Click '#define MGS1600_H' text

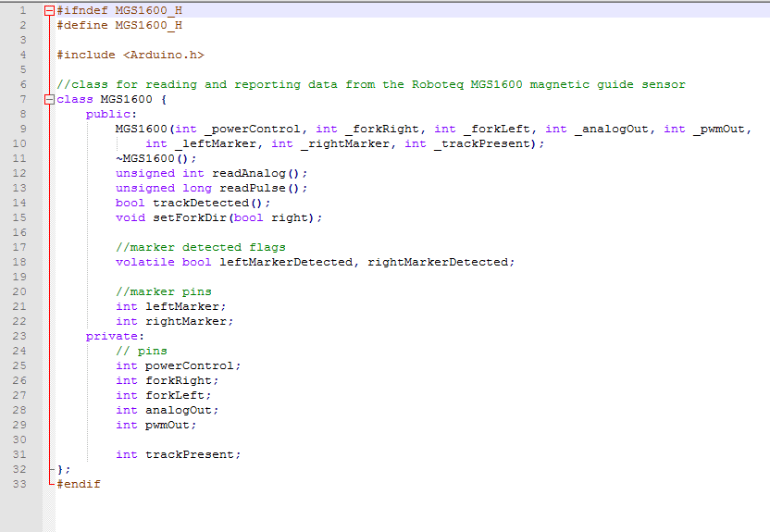point(119,26)
